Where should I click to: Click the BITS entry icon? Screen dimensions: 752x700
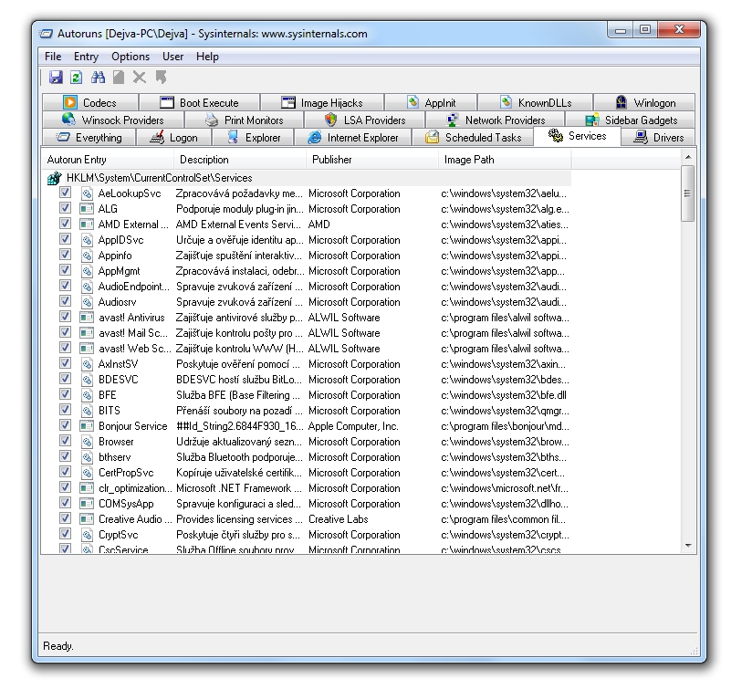click(87, 411)
